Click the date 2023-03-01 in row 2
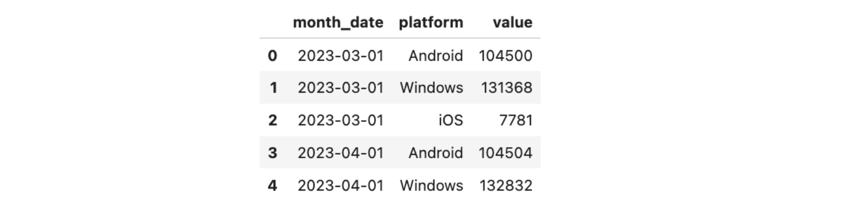The width and height of the screenshot is (868, 223). click(341, 120)
